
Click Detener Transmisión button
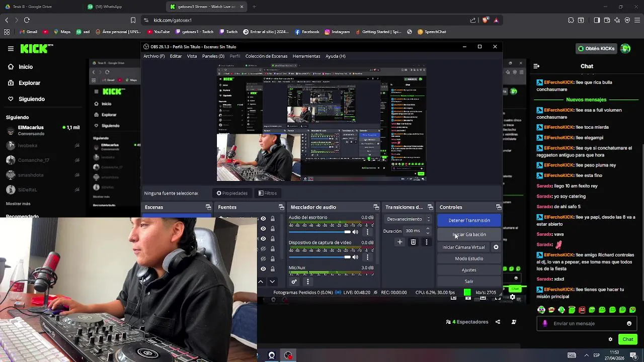469,220
